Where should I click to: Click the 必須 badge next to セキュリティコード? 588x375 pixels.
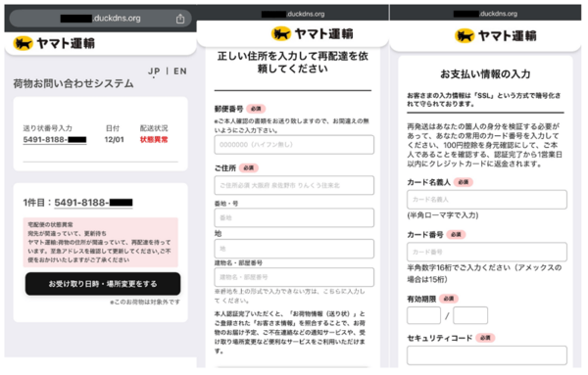[485, 338]
